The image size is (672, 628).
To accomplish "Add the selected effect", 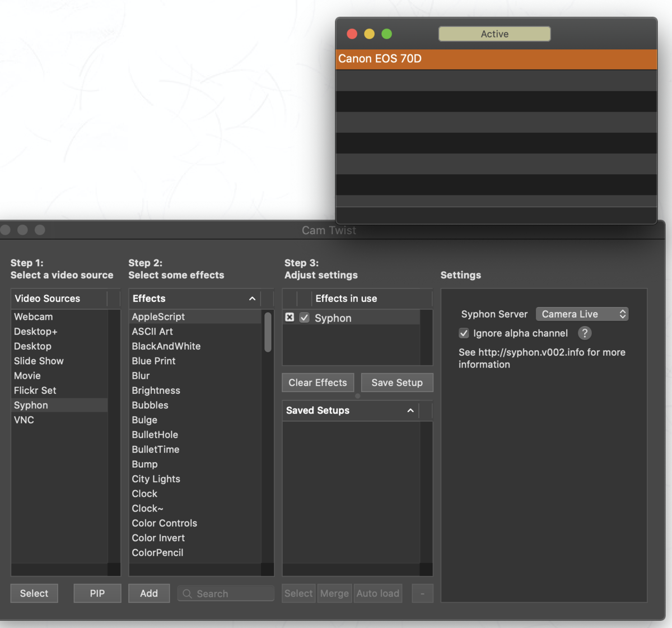I will (x=149, y=593).
